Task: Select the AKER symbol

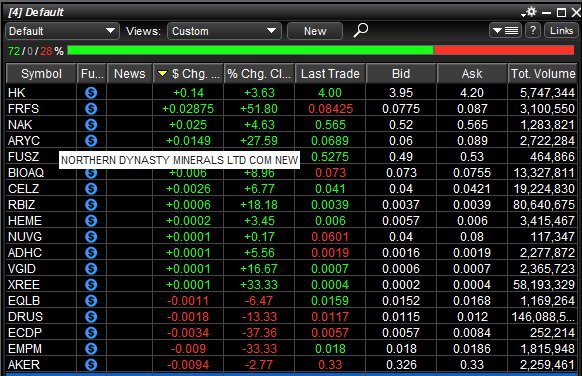Action: (x=24, y=364)
